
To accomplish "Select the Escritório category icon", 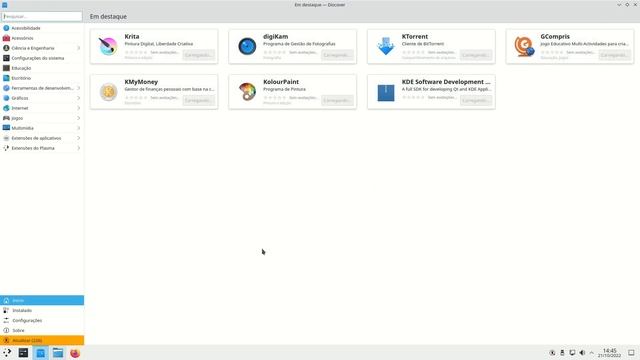I will 6,78.
